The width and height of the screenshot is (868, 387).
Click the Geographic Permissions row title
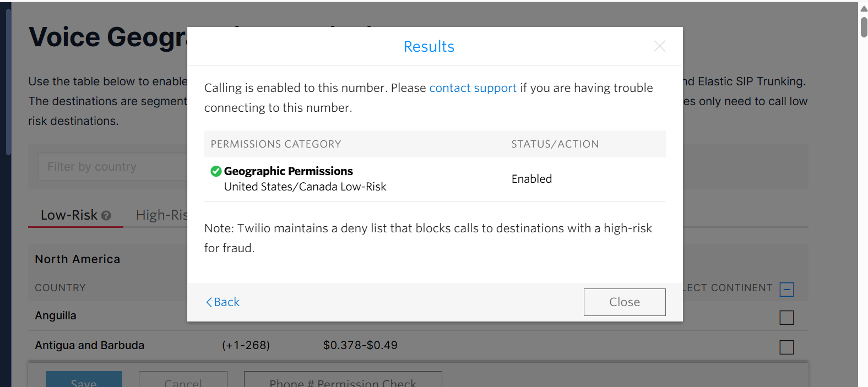[x=288, y=171]
